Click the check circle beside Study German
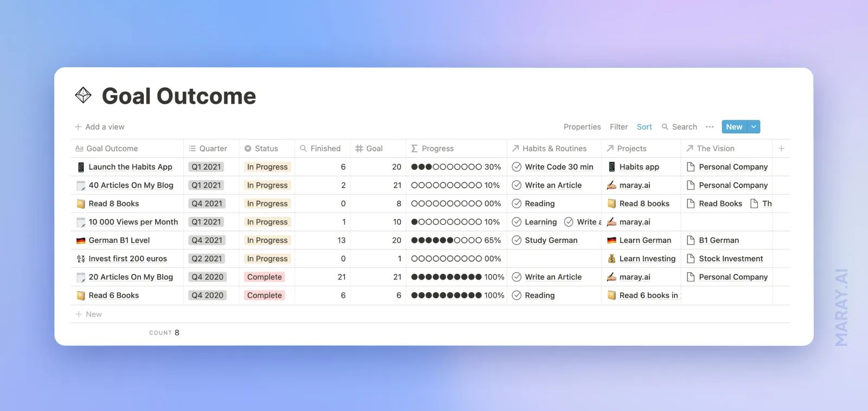The width and height of the screenshot is (868, 411). (x=516, y=241)
